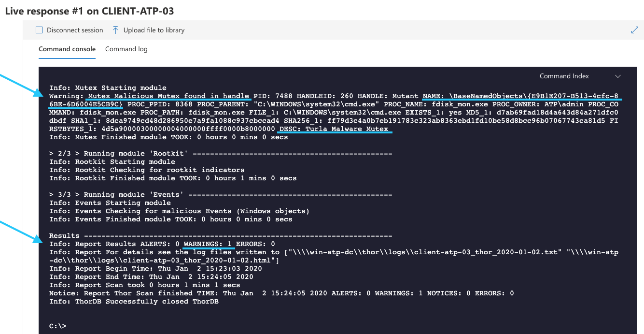Open the Command log tab
This screenshot has width=644, height=334.
coord(126,49)
